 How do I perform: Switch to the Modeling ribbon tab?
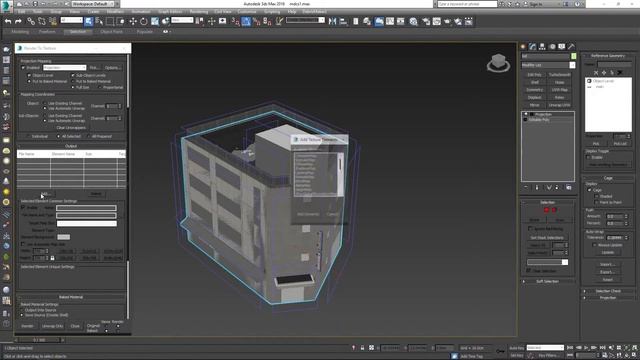point(20,32)
